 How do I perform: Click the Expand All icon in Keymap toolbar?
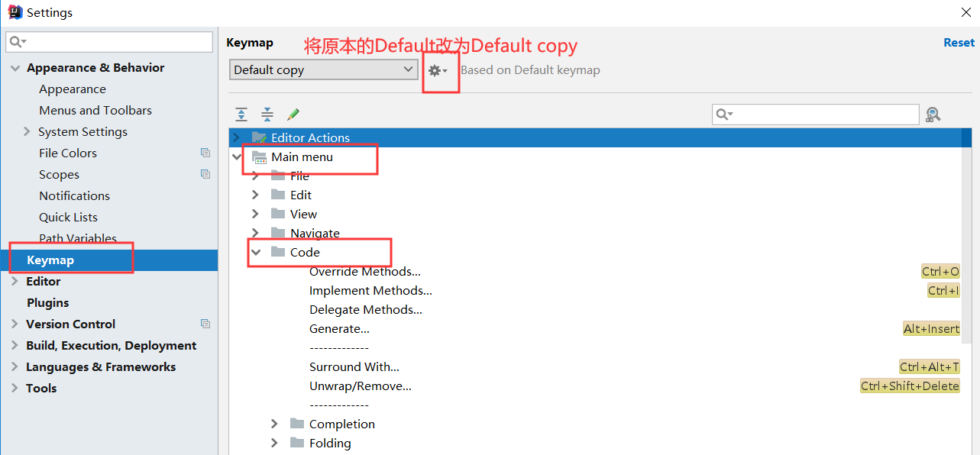tap(241, 115)
